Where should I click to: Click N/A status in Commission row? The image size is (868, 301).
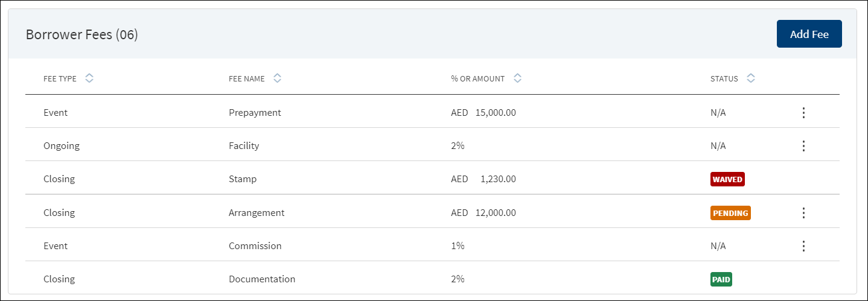click(718, 246)
